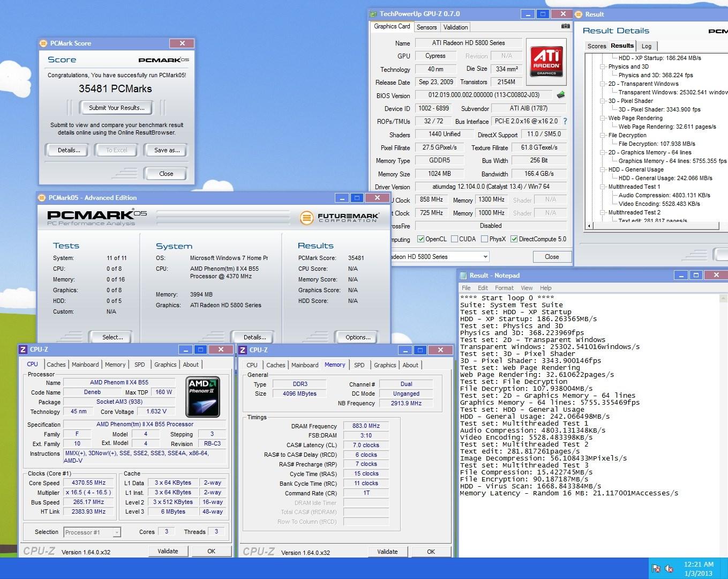Screen dimensions: 728x579
Task: Click the PCMark Score window title icon
Action: (x=43, y=43)
